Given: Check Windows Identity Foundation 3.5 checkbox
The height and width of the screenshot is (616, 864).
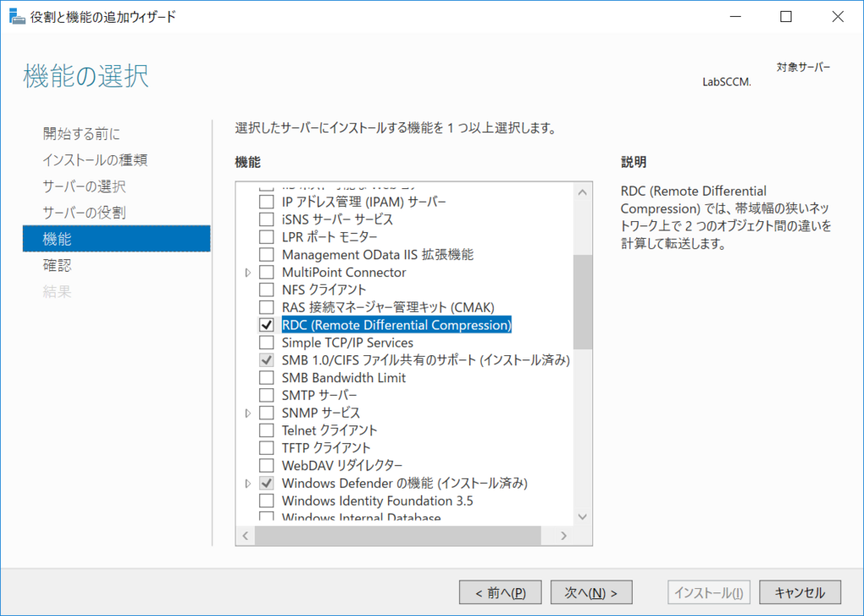Looking at the screenshot, I should pos(267,501).
